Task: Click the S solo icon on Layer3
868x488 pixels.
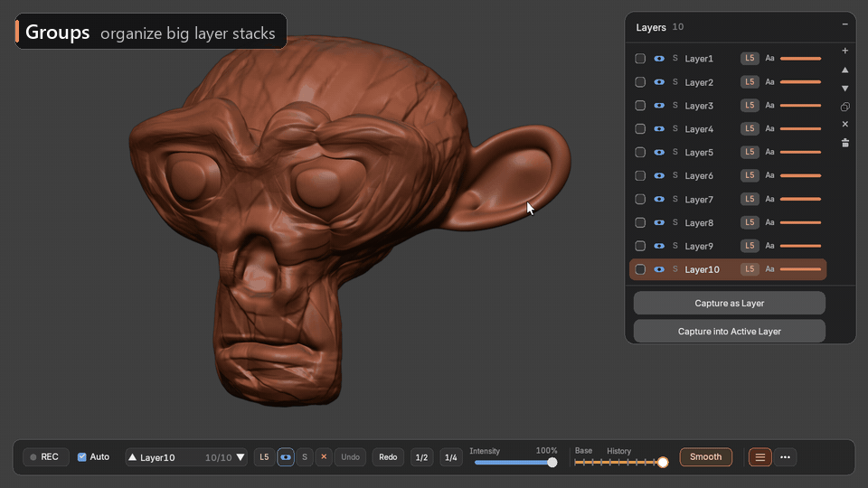Action: tap(675, 105)
